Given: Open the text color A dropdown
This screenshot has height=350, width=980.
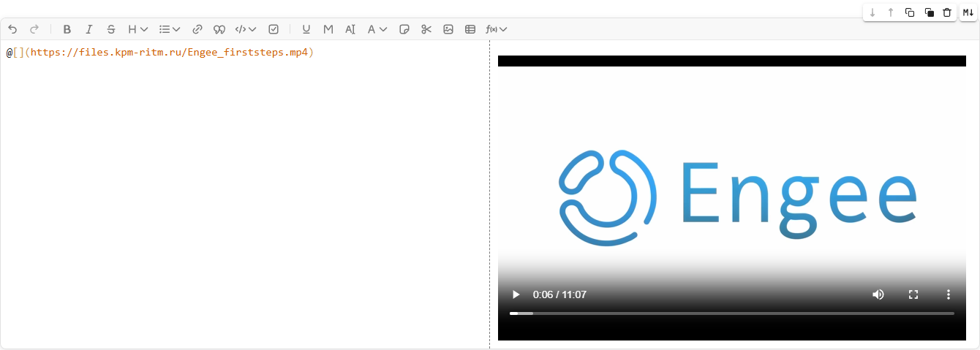Looking at the screenshot, I should (x=377, y=29).
